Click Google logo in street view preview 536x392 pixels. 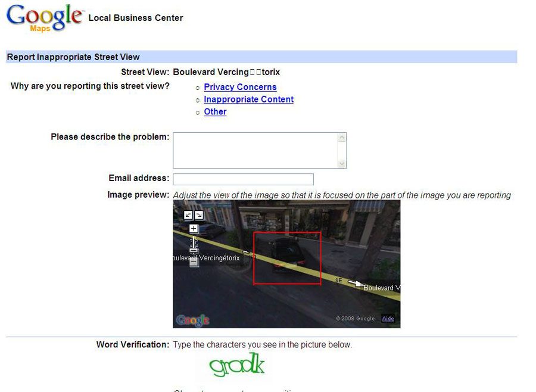coord(192,320)
